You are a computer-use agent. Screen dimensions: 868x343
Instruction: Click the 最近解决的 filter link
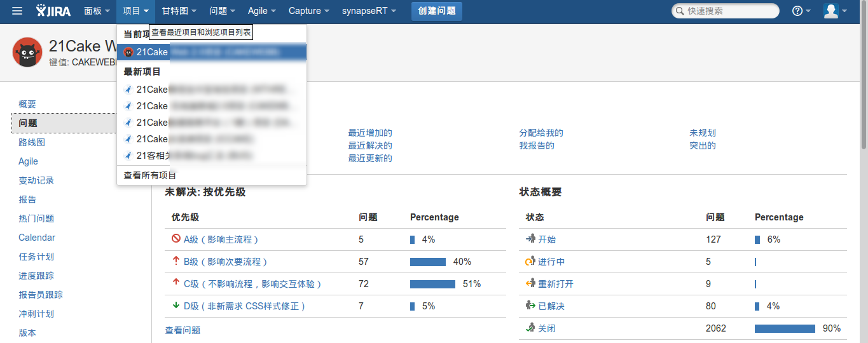(x=370, y=145)
